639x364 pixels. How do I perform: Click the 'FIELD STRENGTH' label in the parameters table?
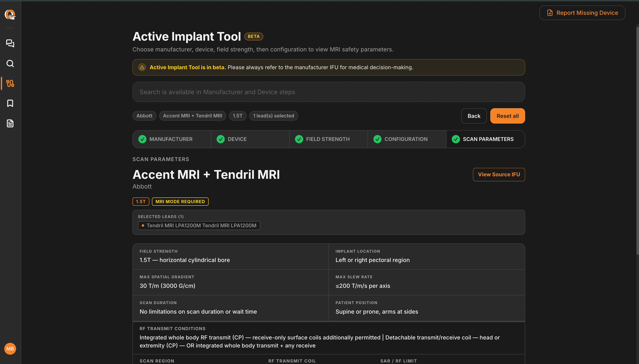158,251
